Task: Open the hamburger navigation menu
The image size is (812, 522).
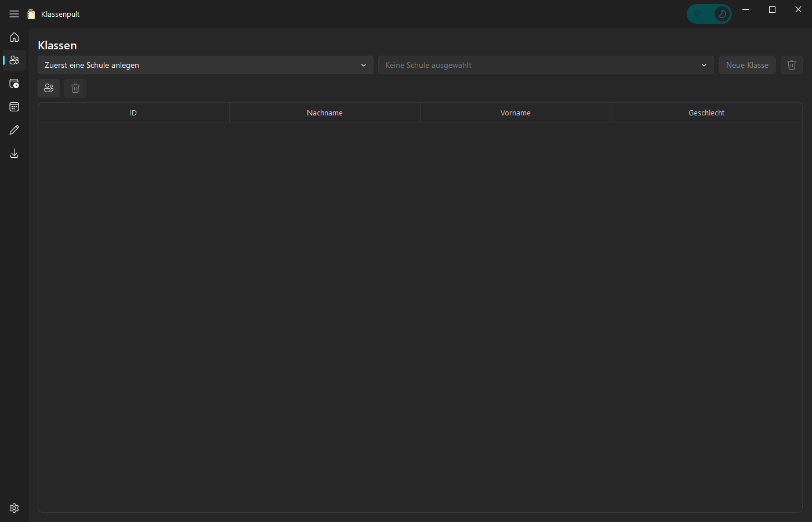Action: click(x=14, y=14)
